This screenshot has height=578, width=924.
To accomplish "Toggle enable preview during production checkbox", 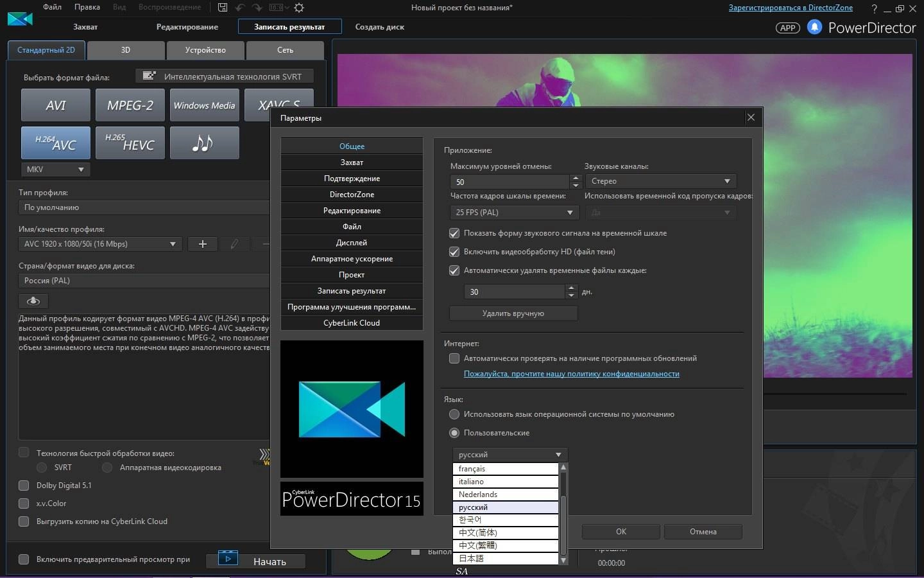I will point(24,559).
